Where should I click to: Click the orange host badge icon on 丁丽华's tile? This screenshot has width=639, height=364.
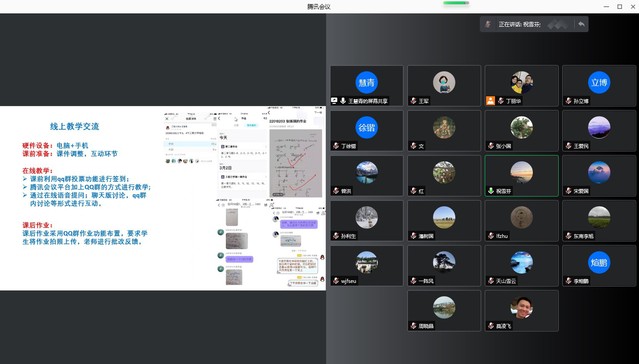pyautogui.click(x=490, y=101)
